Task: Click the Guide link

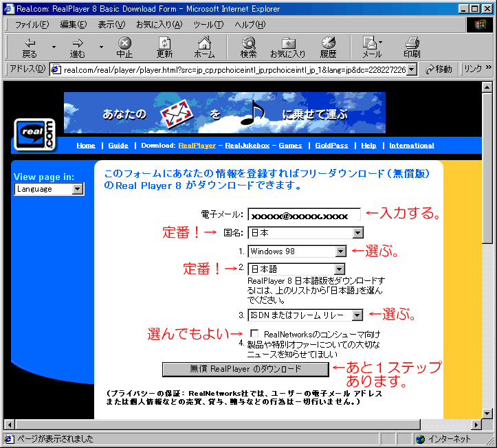Action: (x=118, y=146)
